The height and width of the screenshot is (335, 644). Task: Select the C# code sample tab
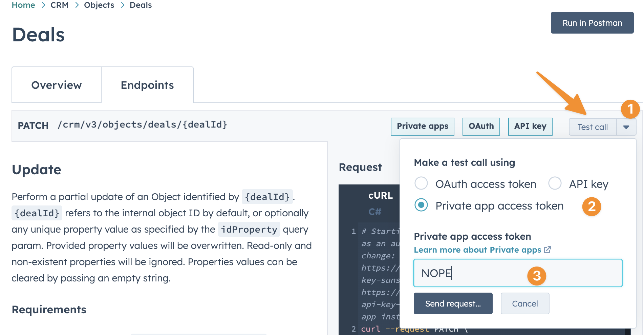click(x=375, y=211)
